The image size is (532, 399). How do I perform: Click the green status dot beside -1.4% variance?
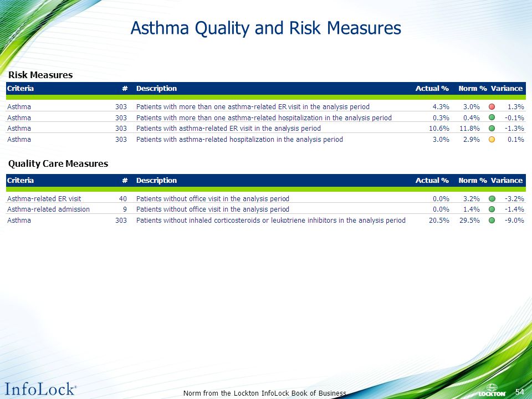[x=492, y=209]
